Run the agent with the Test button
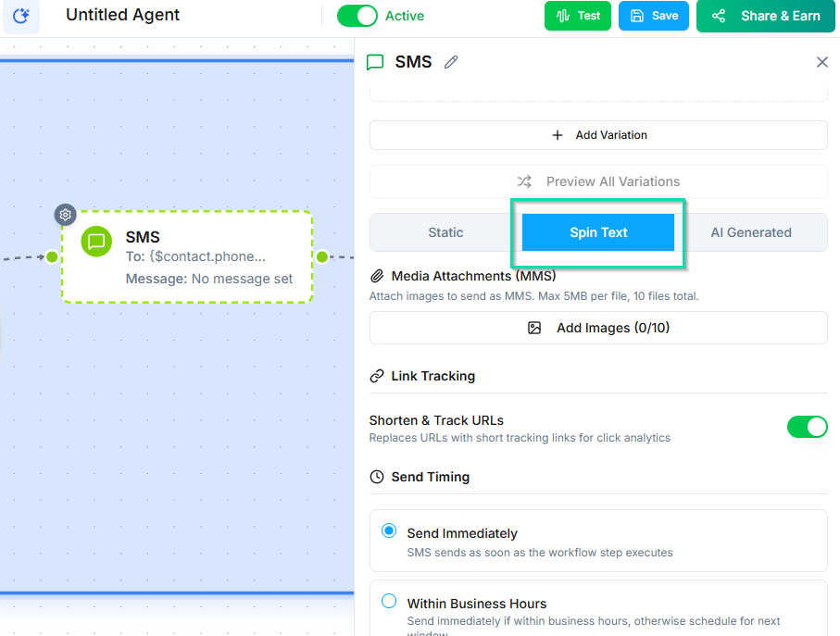The height and width of the screenshot is (636, 840). (578, 16)
